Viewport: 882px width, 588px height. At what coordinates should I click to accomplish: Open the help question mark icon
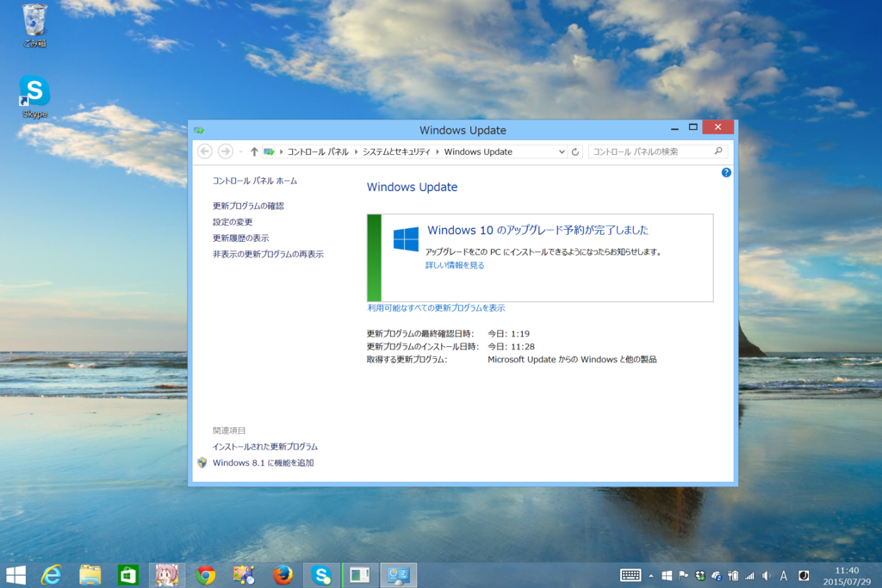726,172
